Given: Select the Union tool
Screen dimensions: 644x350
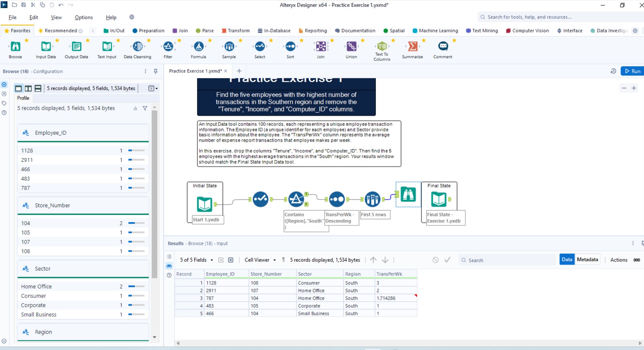Looking at the screenshot, I should coord(351,48).
